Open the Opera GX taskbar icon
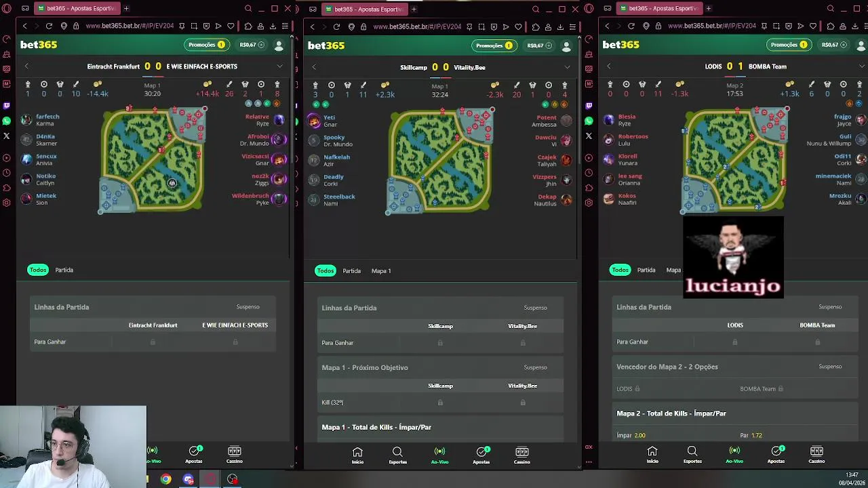Viewport: 868px width, 488px height. pyautogui.click(x=210, y=479)
